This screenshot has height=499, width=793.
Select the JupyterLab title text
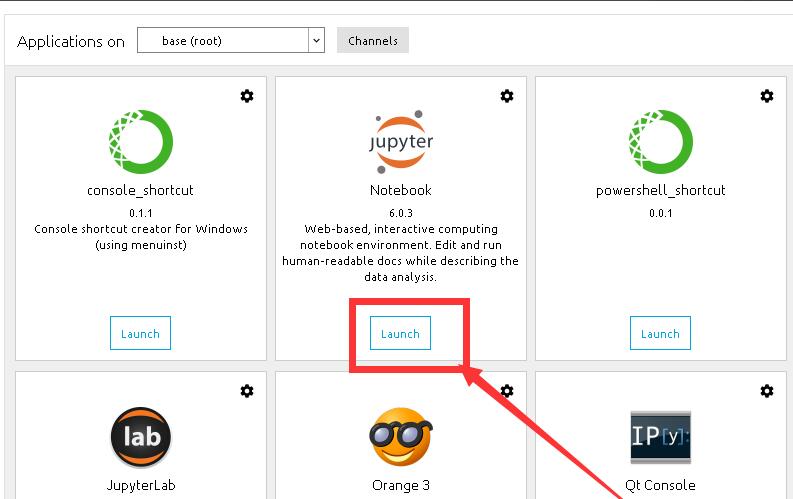(x=141, y=485)
